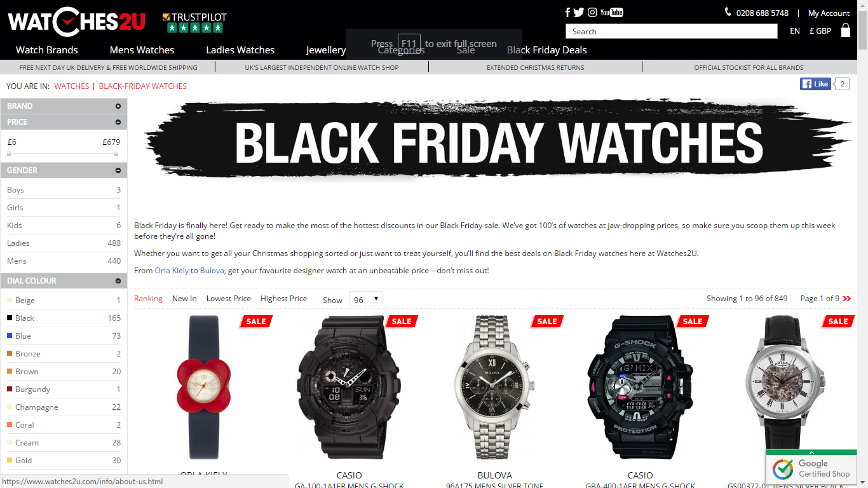The image size is (868, 488).
Task: Click the Watches2U logo
Action: pyautogui.click(x=76, y=22)
